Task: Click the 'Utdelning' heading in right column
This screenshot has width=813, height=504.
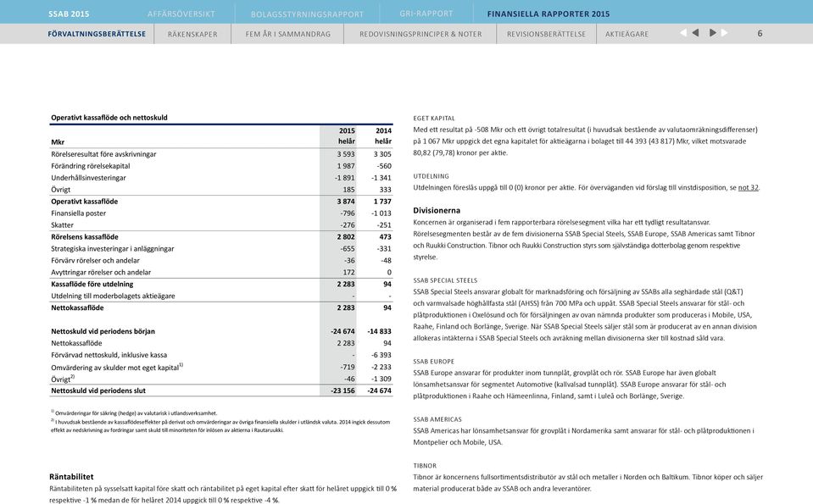Action: click(432, 176)
